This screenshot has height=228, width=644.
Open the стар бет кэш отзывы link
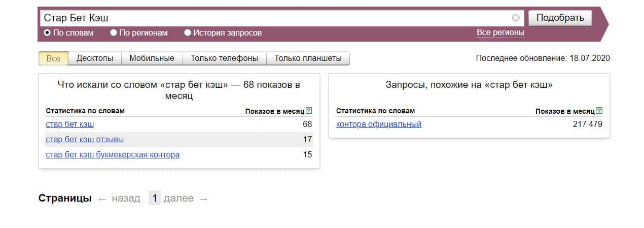(x=85, y=140)
